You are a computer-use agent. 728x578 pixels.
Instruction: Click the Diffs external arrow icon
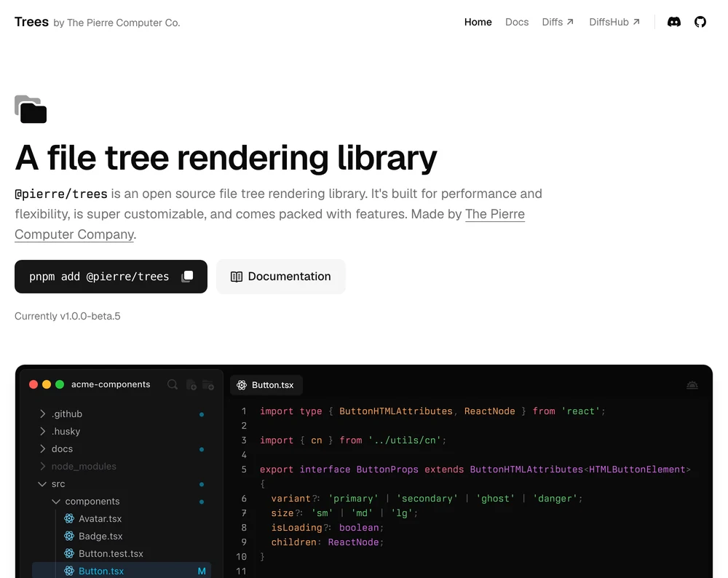(x=570, y=22)
